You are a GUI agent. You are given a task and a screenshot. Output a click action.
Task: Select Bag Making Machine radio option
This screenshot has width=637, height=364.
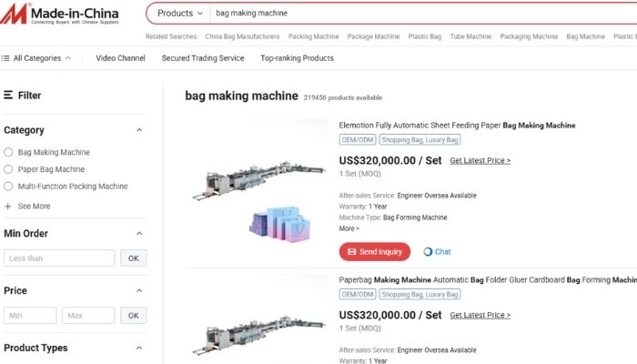pos(8,153)
